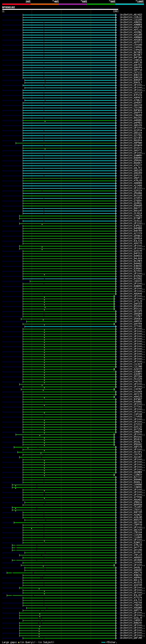Click label UniRef100_A8P5W9
Viewport: 146px width, 644px height.
131,143
